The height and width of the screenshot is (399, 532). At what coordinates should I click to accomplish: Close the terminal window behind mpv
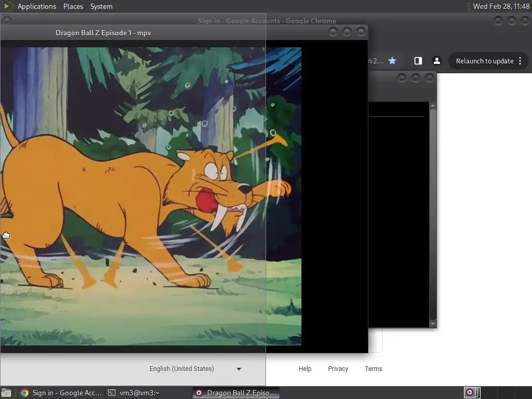pos(430,78)
